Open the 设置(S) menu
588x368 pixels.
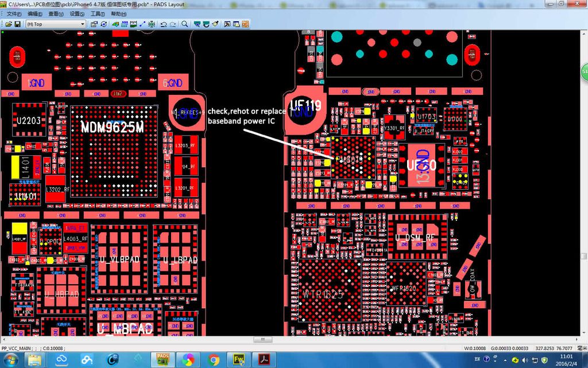76,14
